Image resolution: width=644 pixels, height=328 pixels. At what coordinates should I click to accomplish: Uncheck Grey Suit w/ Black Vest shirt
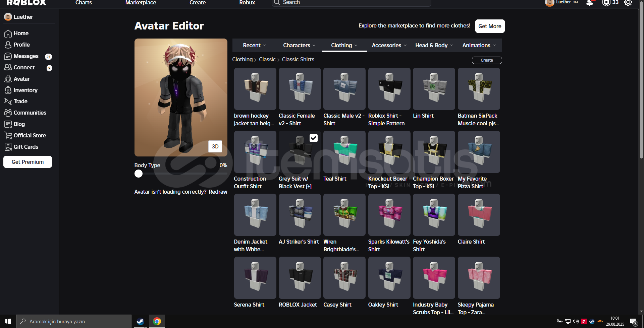[x=314, y=138]
